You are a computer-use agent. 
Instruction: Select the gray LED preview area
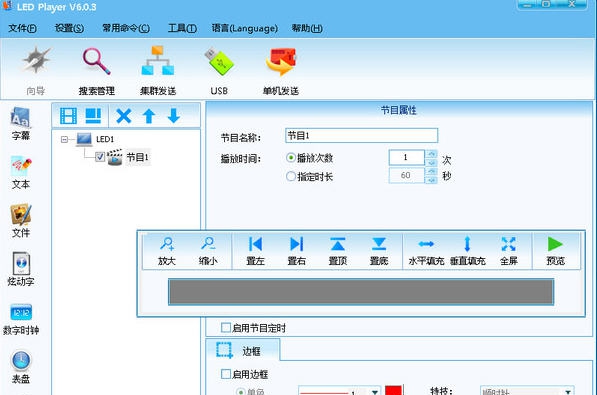[361, 292]
